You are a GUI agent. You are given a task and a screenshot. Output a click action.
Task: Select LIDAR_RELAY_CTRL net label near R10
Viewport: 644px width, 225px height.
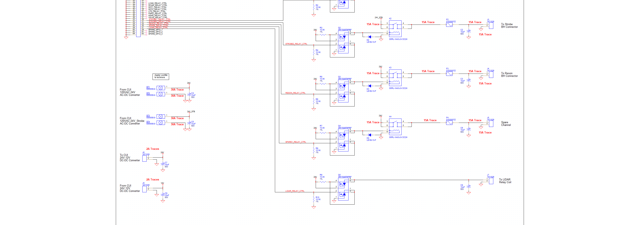[x=295, y=191]
